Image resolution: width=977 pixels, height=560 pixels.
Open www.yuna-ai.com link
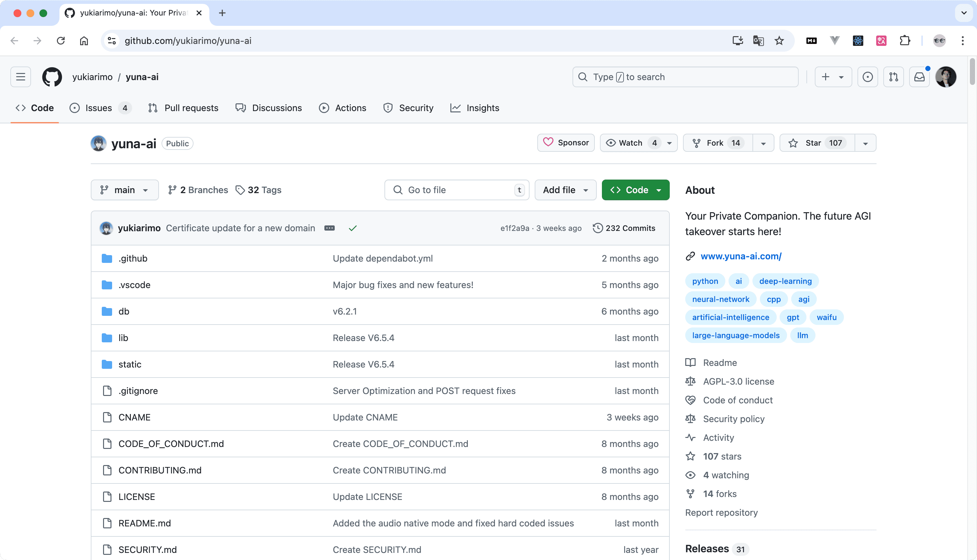740,255
